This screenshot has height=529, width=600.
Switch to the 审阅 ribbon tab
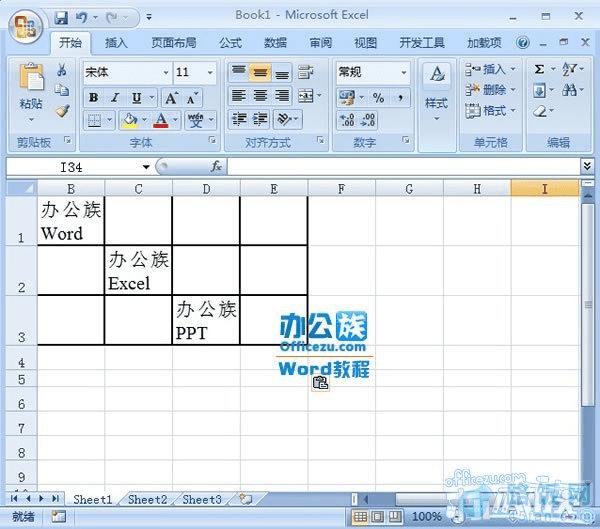coord(321,42)
